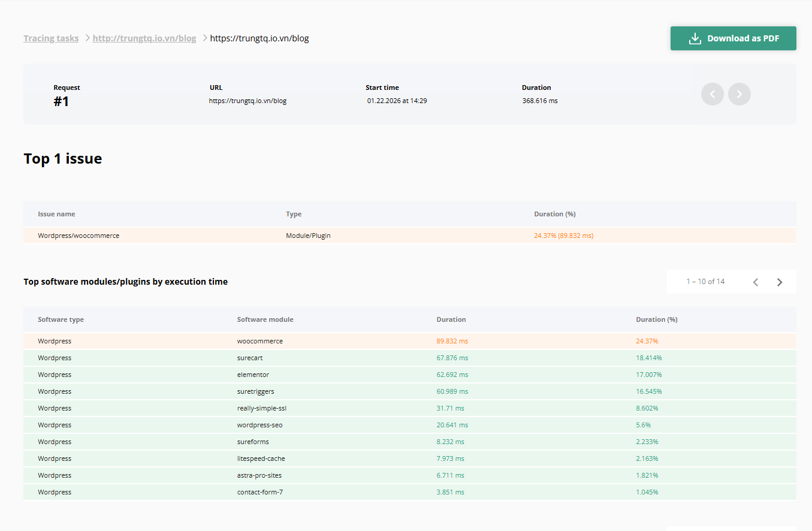Click the request duration 368.616 ms
This screenshot has width=812, height=531.
pos(540,101)
